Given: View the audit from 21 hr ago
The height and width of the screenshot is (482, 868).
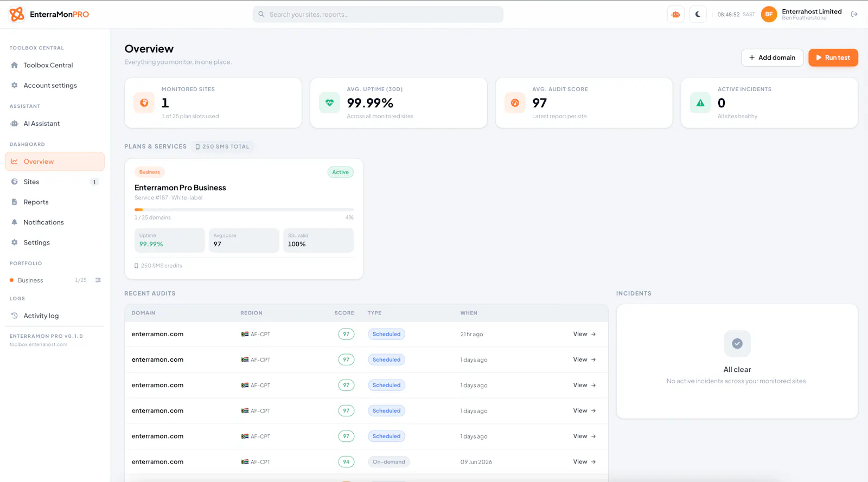Looking at the screenshot, I should tap(584, 334).
